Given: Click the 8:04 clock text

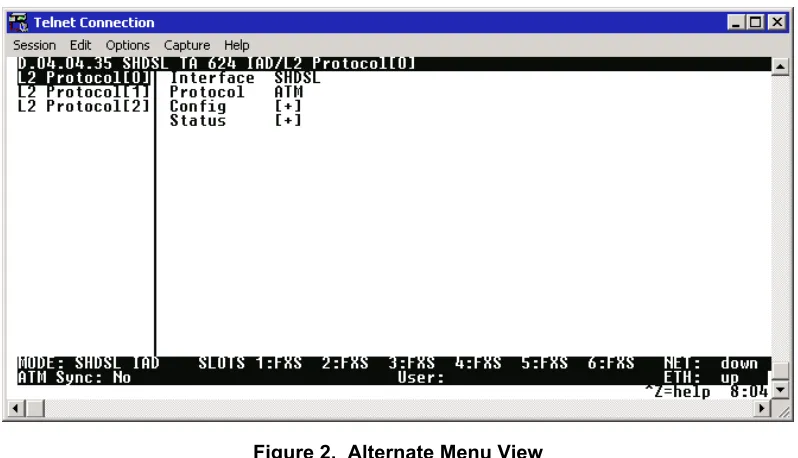Looking at the screenshot, I should coord(749,392).
